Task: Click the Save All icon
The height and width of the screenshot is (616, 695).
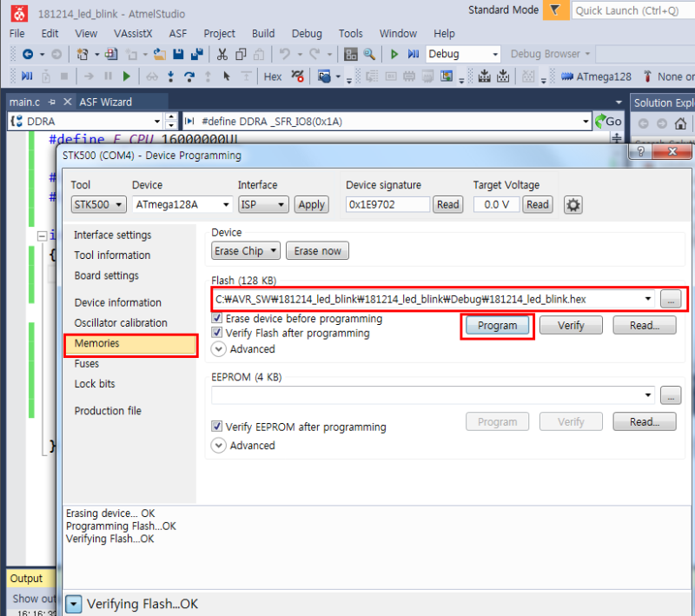Action: [x=196, y=54]
